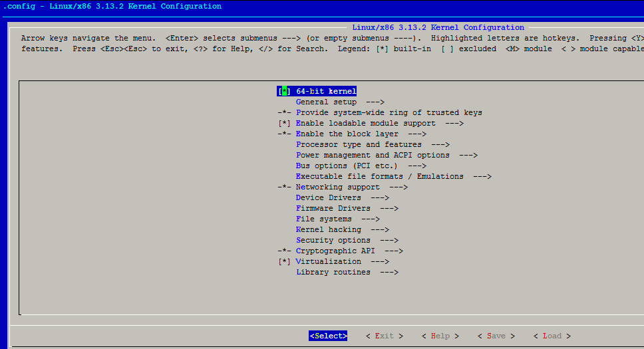Screen dimensions: 644x349
Task: Click the arrow after Networking support
Action: pos(399,187)
